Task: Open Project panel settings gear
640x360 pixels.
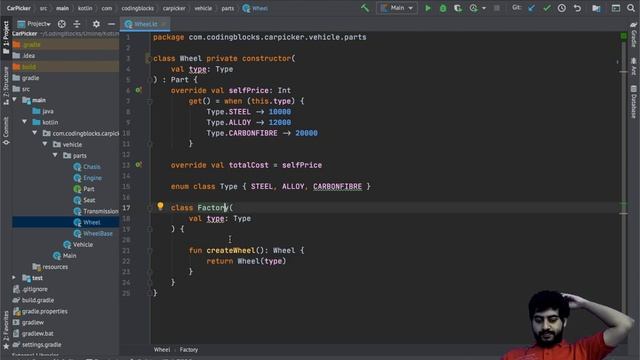Action: (96, 24)
